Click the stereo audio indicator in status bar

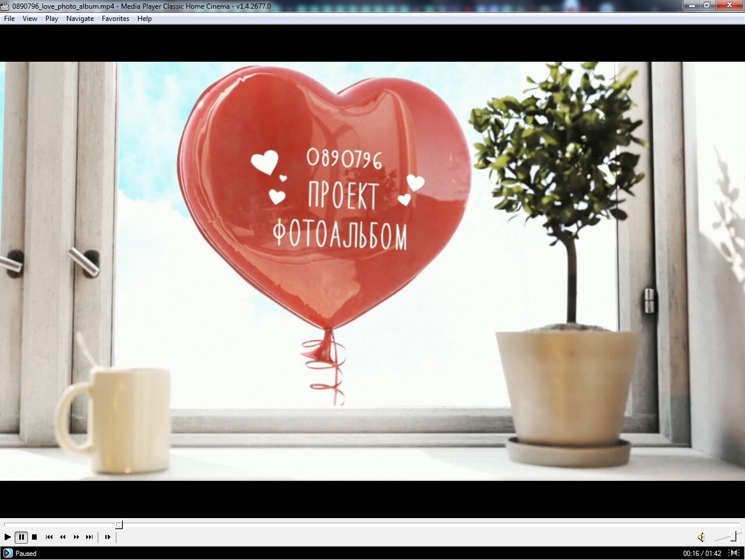[733, 553]
